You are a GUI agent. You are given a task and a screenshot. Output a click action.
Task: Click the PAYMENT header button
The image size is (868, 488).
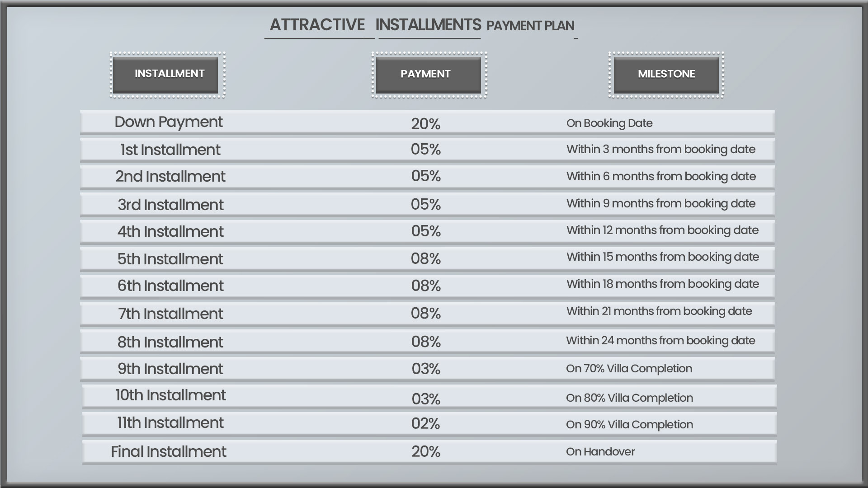tap(429, 75)
